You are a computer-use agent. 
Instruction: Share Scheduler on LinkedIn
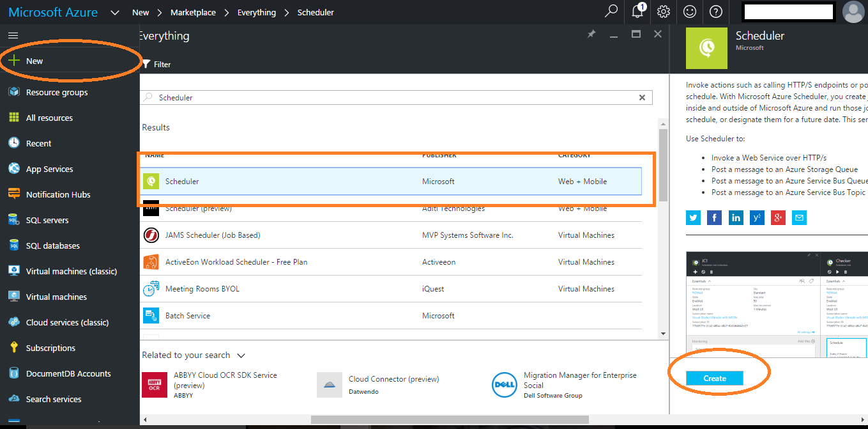click(x=736, y=217)
